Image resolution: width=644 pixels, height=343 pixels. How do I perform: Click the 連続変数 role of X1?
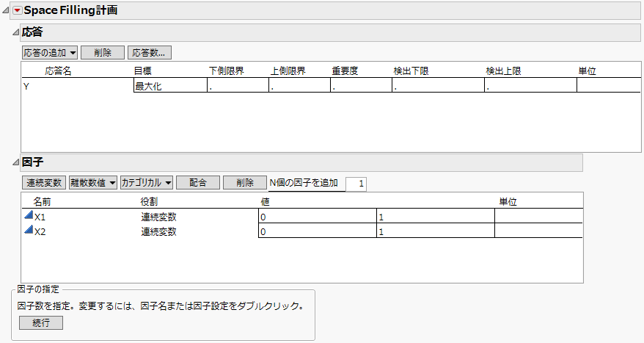[158, 217]
